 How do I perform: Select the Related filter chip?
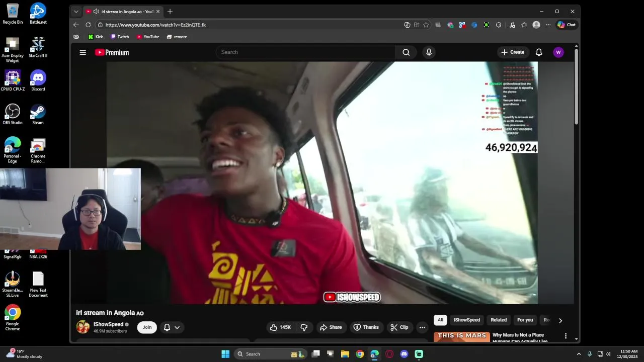pos(499,320)
